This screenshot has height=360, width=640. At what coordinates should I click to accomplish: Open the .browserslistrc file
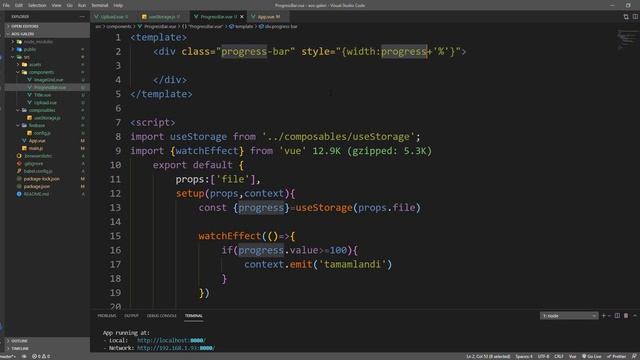click(x=38, y=156)
